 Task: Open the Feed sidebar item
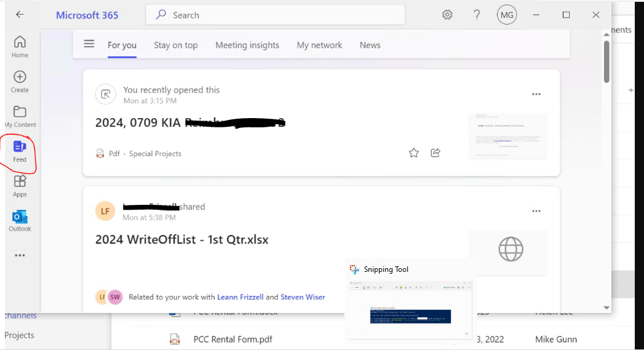[x=20, y=151]
